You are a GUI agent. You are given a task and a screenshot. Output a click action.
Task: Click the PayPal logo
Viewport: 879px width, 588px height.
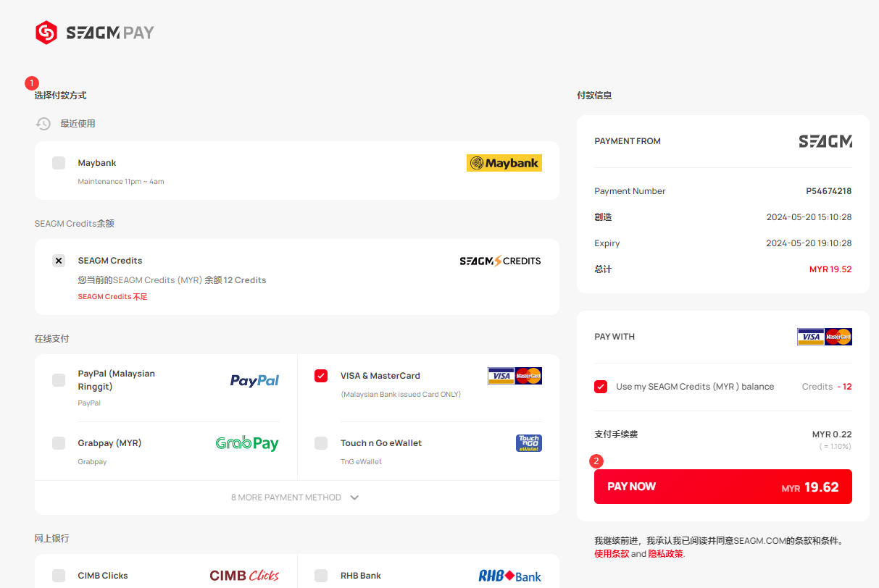pos(254,381)
